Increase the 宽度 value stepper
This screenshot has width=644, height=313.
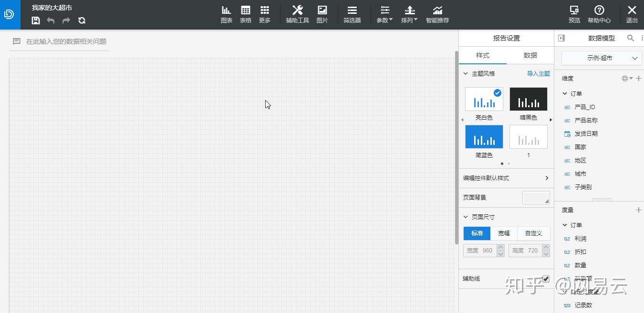click(x=500, y=247)
